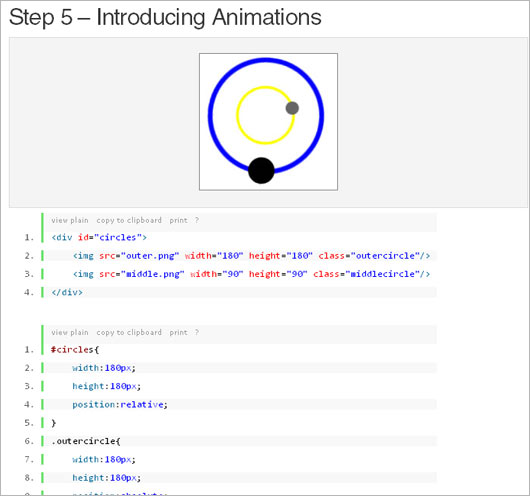Click 'position:relative;' in the CSS code
This screenshot has width=530, height=496.
[x=120, y=405]
